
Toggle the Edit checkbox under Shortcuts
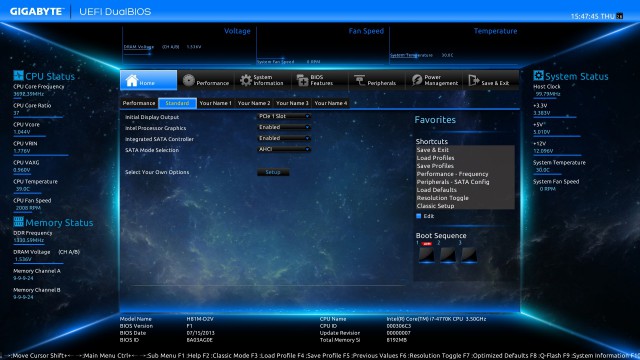pos(418,216)
